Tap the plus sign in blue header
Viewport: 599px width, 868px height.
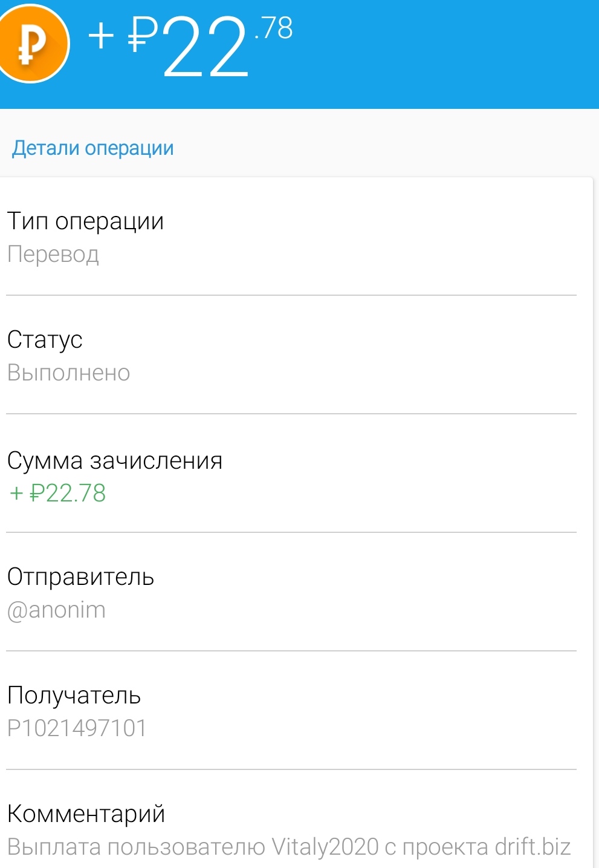click(x=101, y=36)
